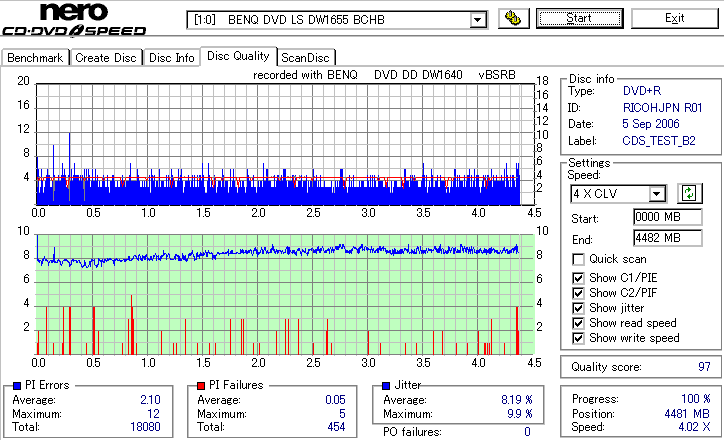
Task: Toggle the Quick scan checkbox
Action: click(x=578, y=260)
